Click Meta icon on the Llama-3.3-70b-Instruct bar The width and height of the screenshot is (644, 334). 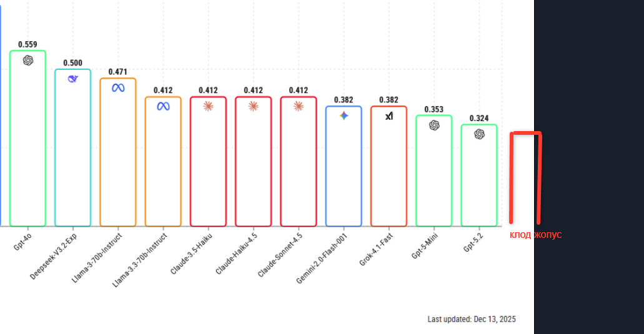[163, 106]
